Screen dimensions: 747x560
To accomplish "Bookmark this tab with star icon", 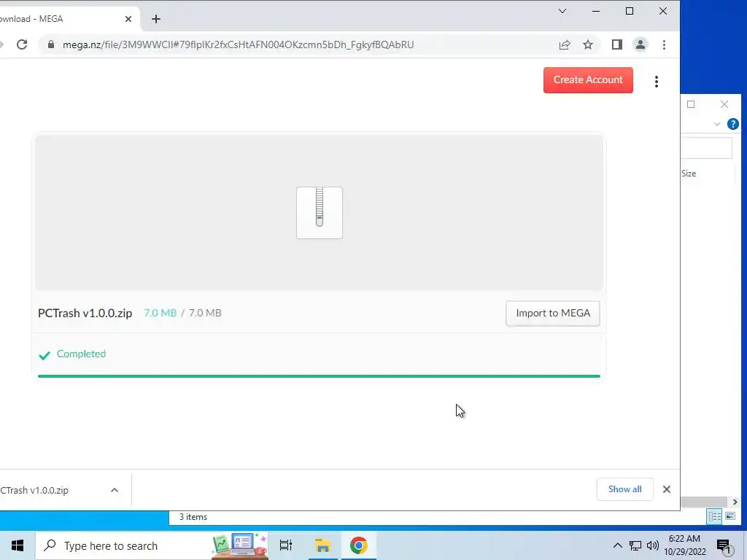I will 588,44.
